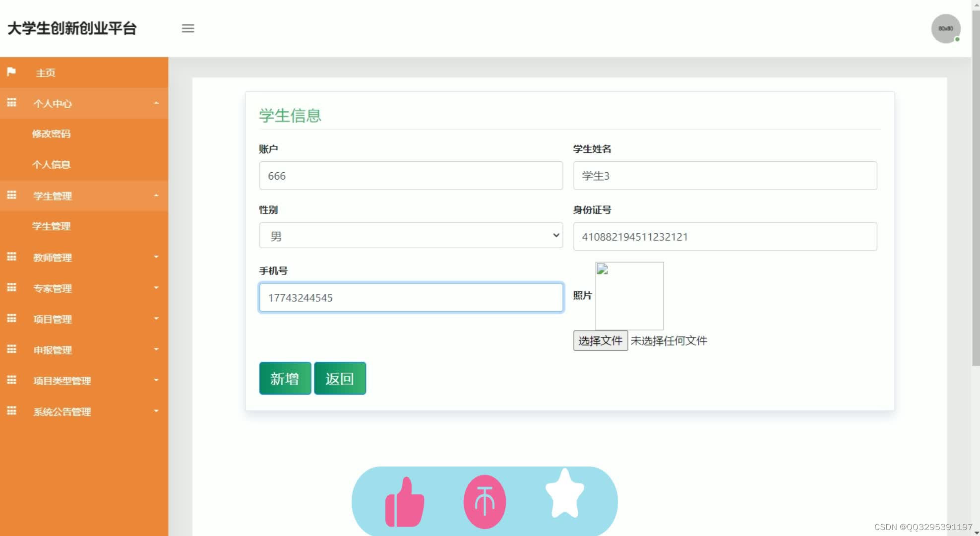Click the grid icon beside 项目类型管理
The width and height of the screenshot is (980, 536).
click(x=11, y=380)
